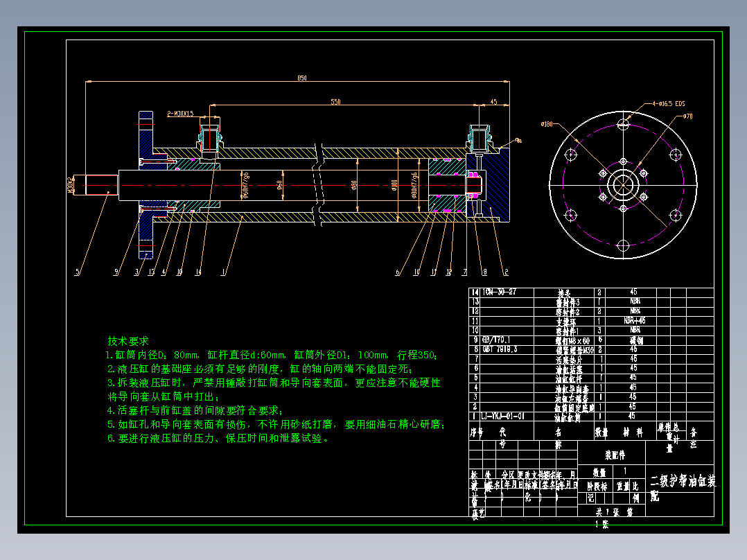This screenshot has height=560, width=747.
Task: Click part callout 5 below the section view
Action: (77, 272)
